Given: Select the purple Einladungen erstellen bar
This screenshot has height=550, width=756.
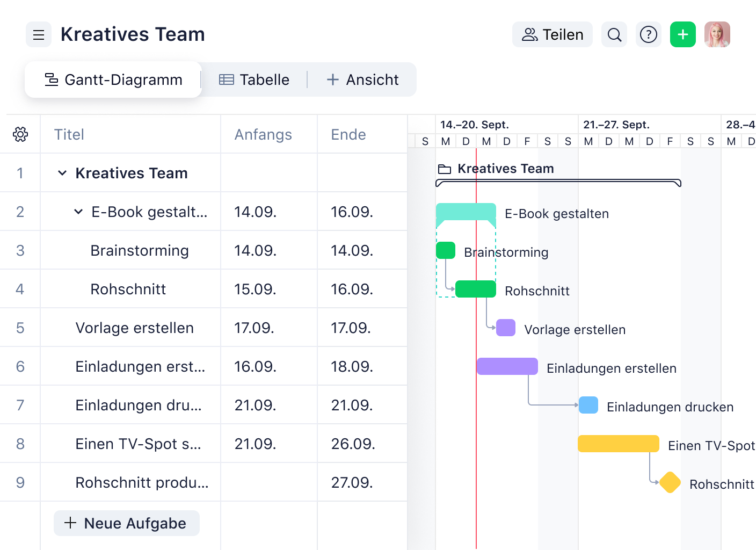Looking at the screenshot, I should (506, 366).
